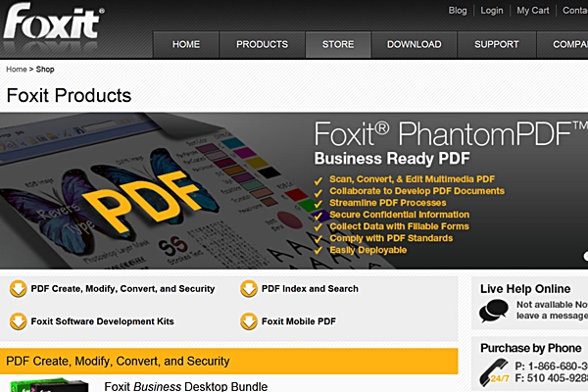
Task: Click the Purchase by Phone heading
Action: point(530,348)
